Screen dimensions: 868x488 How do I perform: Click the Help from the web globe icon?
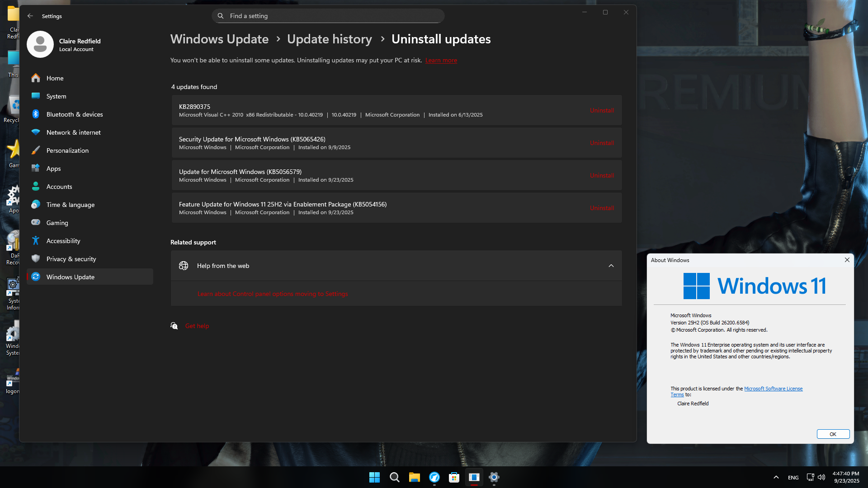184,266
